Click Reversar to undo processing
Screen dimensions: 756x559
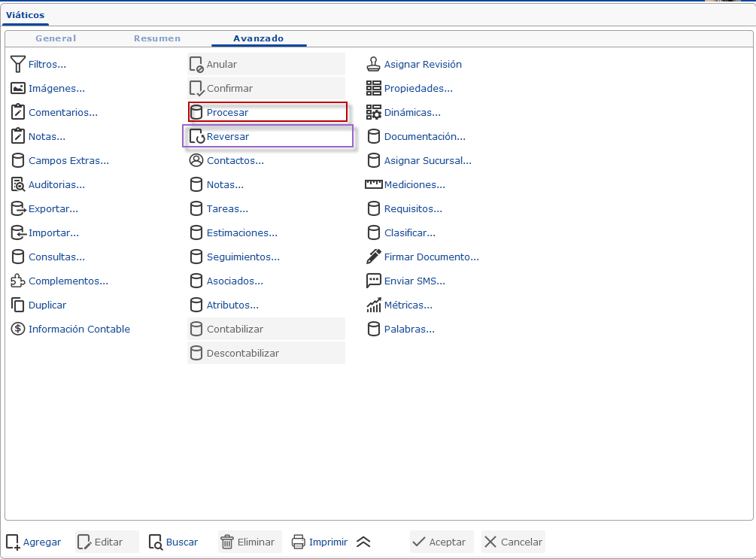228,137
